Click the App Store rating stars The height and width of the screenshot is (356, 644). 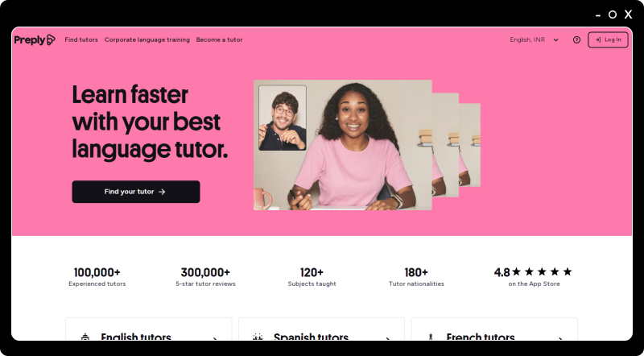coord(542,271)
